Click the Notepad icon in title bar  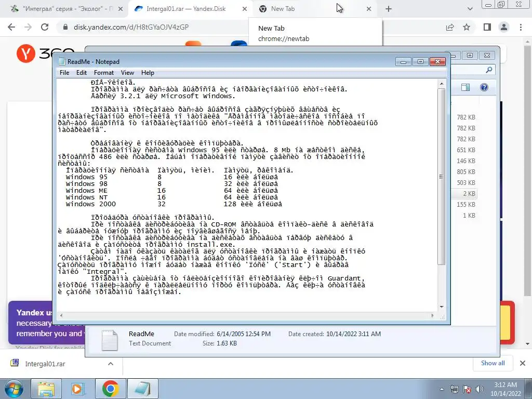62,61
